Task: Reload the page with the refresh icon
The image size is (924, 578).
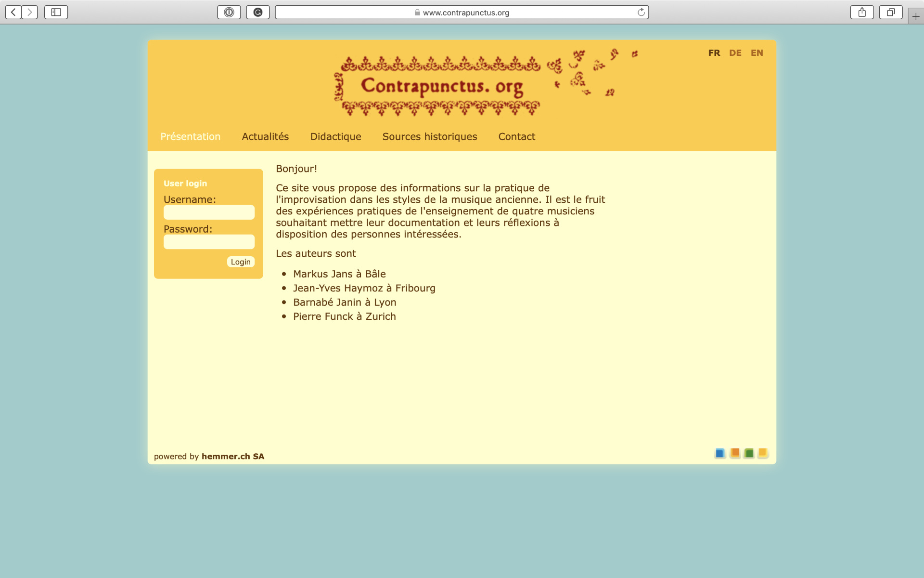Action: pos(641,13)
